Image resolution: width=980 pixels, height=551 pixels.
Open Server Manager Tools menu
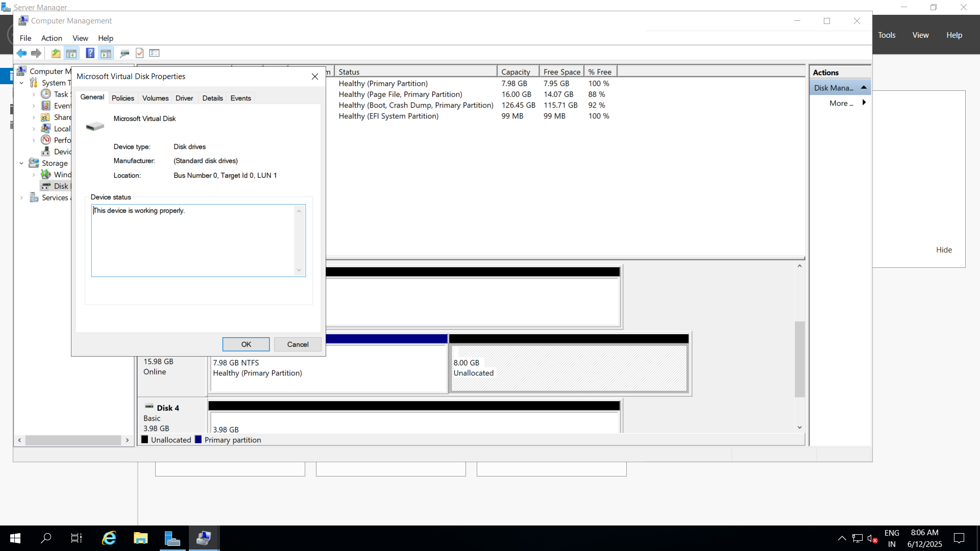tap(887, 35)
